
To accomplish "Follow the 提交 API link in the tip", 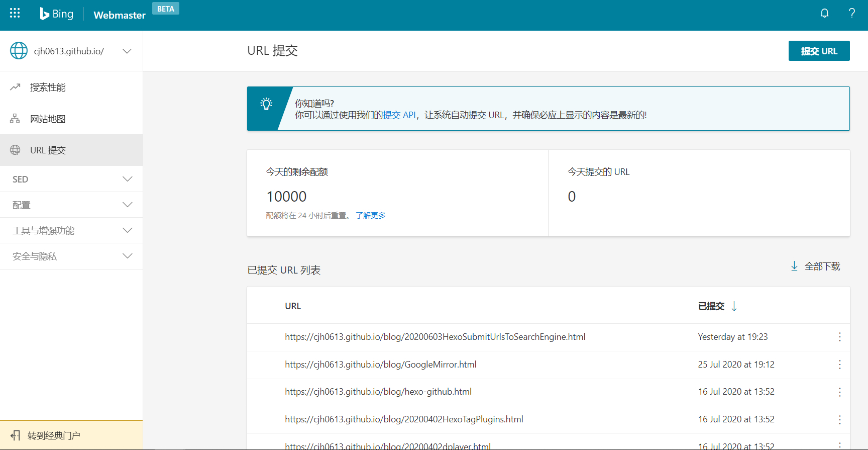I will pyautogui.click(x=399, y=115).
